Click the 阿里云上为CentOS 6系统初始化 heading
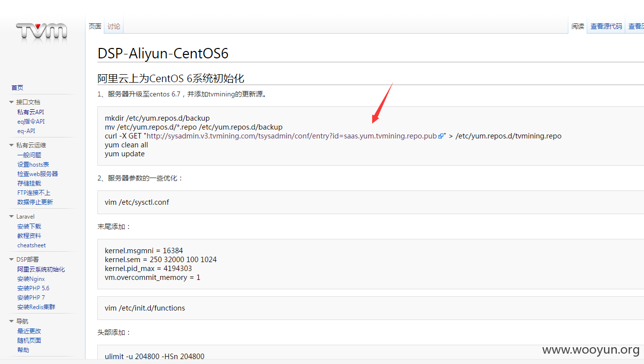 (171, 79)
